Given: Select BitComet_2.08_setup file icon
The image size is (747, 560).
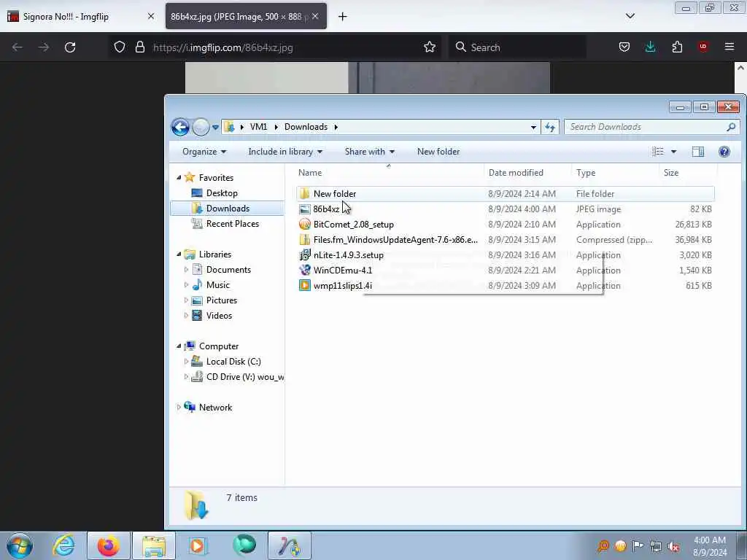Looking at the screenshot, I should (x=304, y=225).
